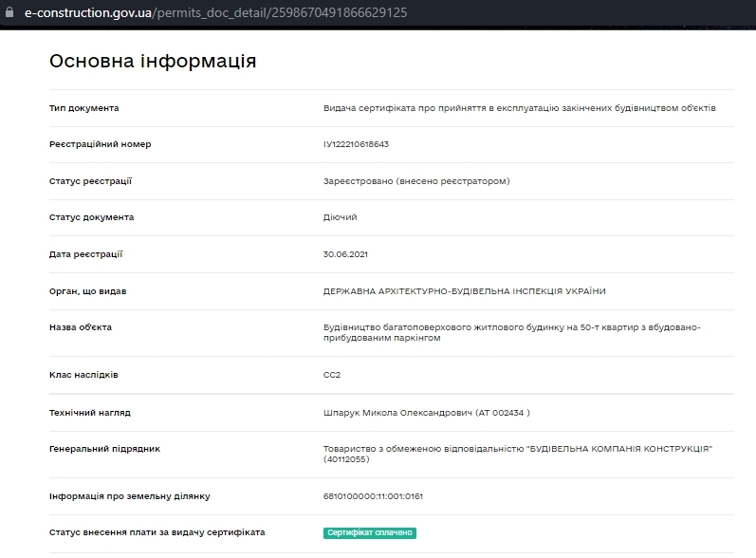Click the 'Технічний нагляд' label
The image size is (756, 558).
(x=90, y=413)
